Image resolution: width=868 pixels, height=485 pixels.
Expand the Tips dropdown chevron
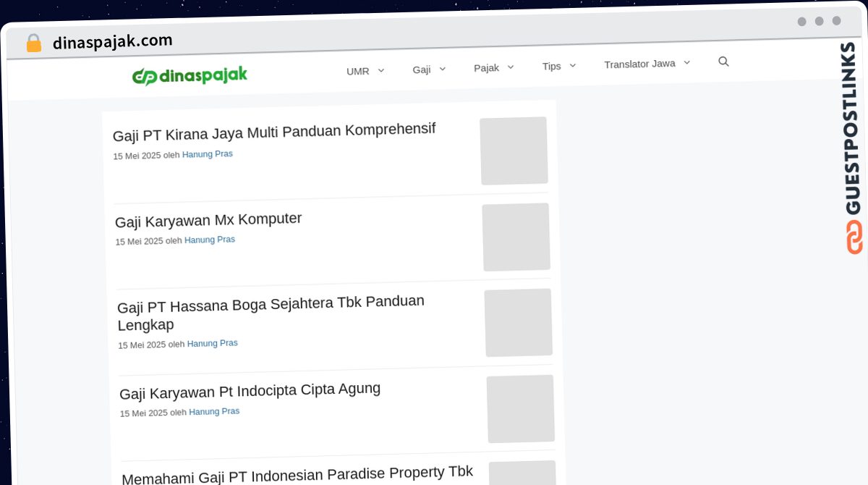[571, 65]
